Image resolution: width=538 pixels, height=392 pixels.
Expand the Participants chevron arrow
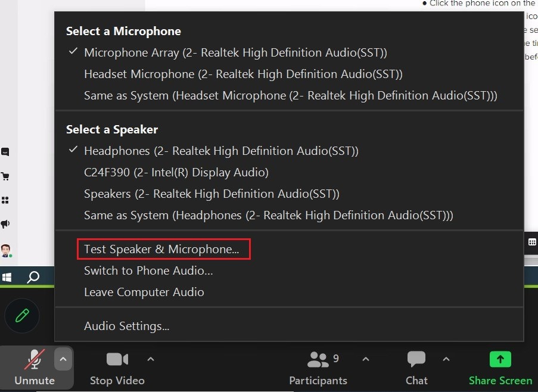pyautogui.click(x=365, y=359)
